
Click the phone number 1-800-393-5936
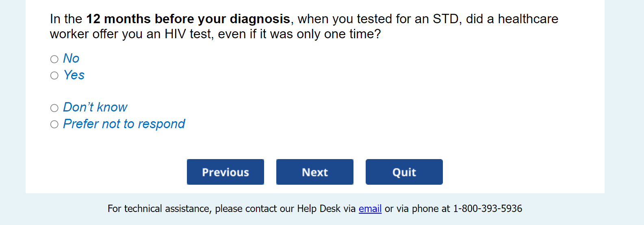(x=488, y=209)
